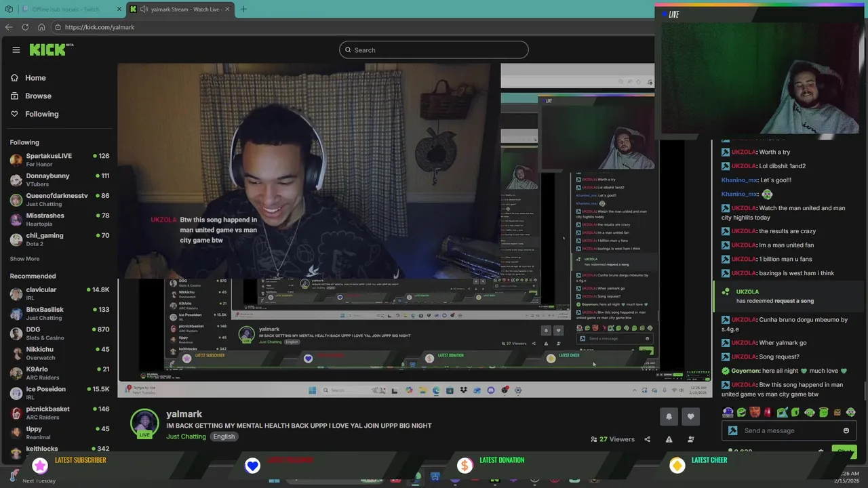Expand following list with Show more
This screenshot has height=488, width=868.
point(24,259)
